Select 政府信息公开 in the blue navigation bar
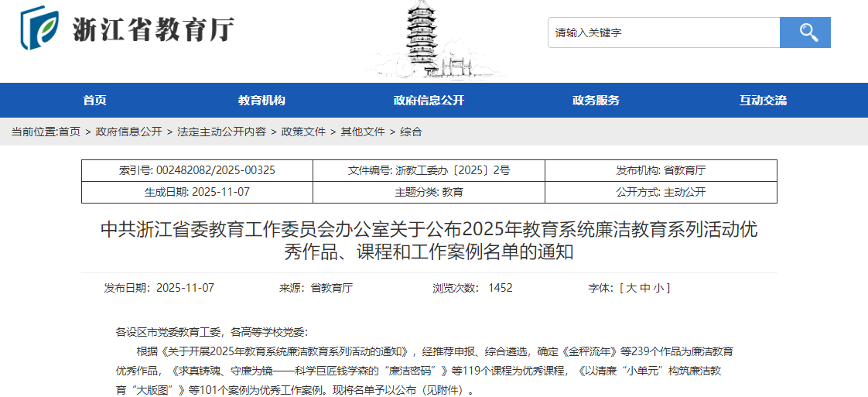This screenshot has width=868, height=397. tap(429, 101)
